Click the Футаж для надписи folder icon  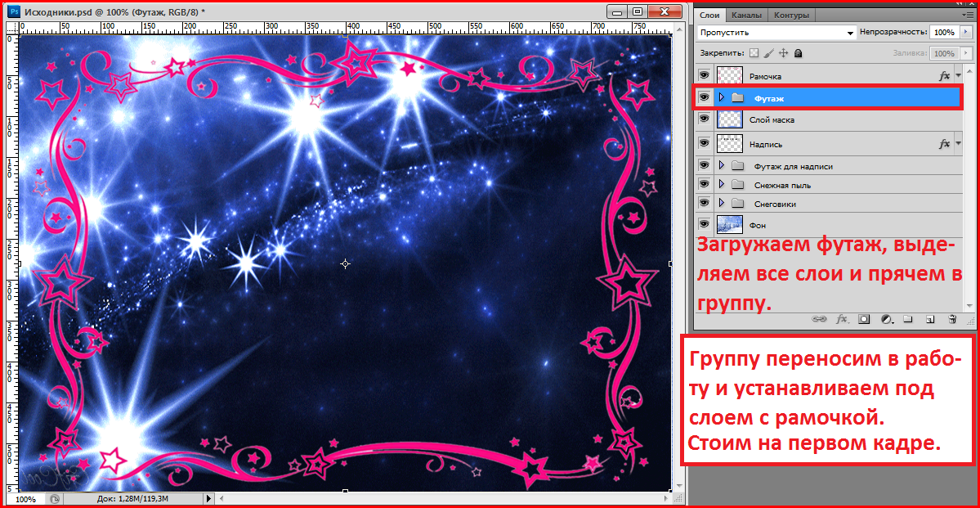click(737, 166)
